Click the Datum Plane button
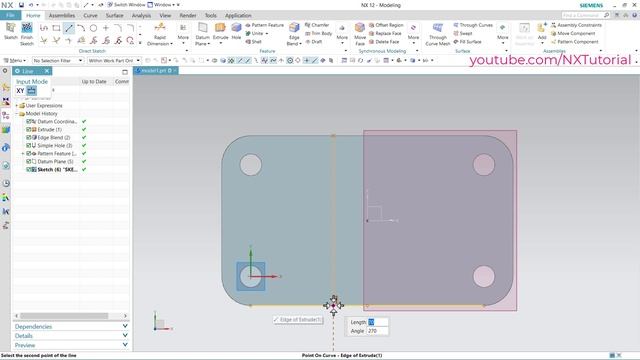This screenshot has height=360, width=640. 202,34
